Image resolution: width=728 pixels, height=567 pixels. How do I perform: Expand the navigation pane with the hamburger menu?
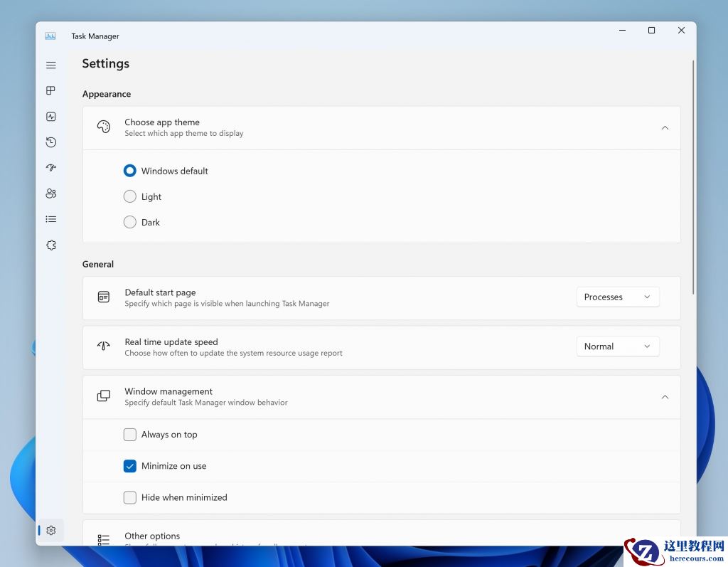point(50,65)
